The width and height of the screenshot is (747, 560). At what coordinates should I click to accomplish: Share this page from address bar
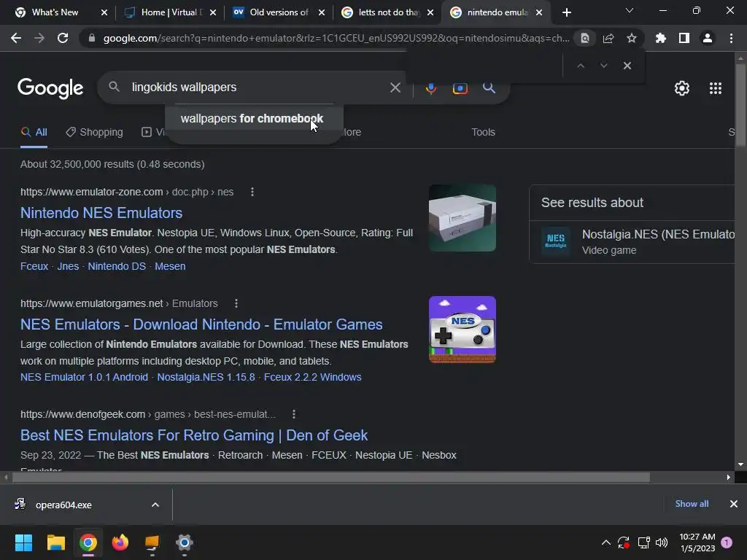608,38
